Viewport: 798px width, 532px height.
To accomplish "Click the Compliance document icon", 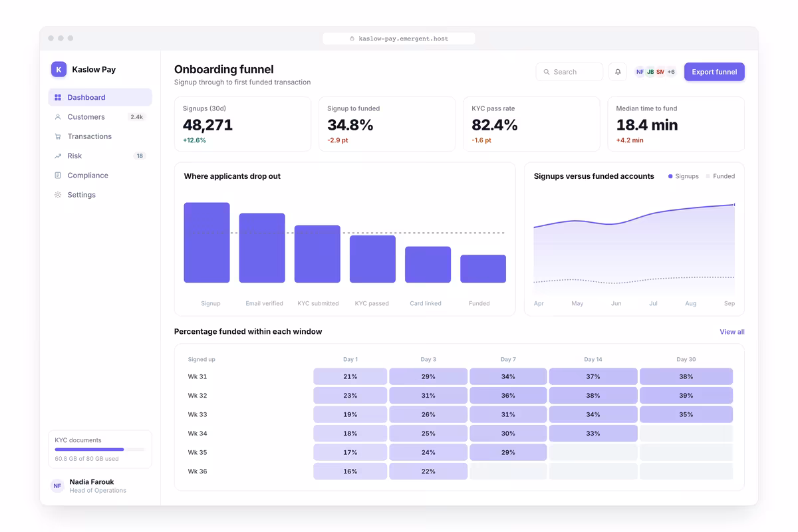I will (58, 176).
